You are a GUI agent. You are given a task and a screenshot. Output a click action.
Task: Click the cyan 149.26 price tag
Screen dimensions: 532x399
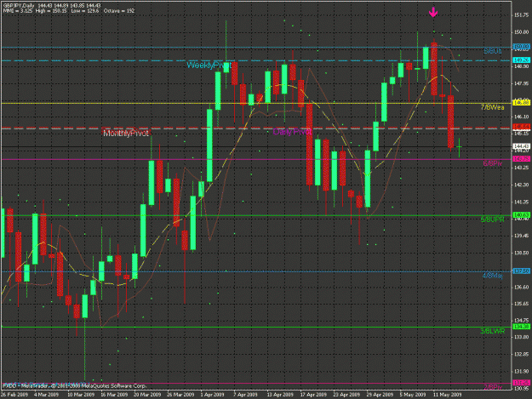(522, 60)
